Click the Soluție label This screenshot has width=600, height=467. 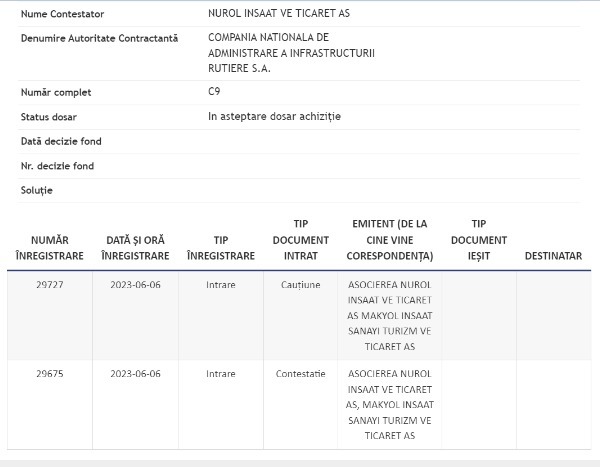(x=37, y=191)
